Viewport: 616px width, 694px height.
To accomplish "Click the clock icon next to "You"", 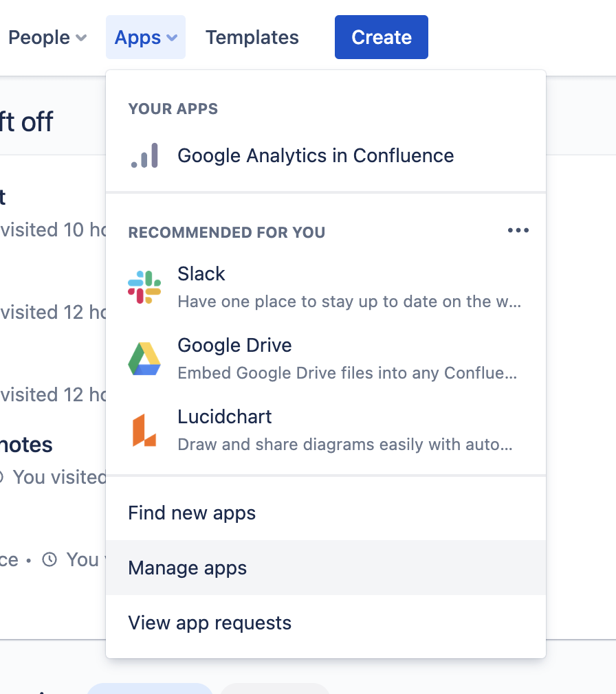I will click(x=49, y=559).
